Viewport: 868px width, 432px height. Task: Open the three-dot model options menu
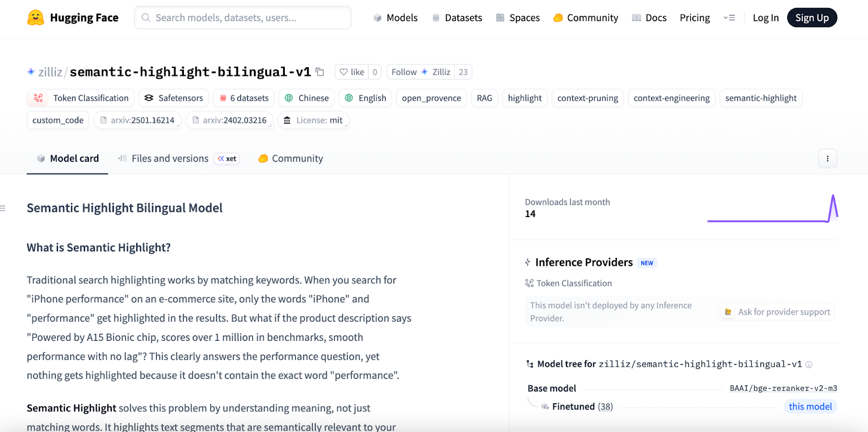point(827,158)
